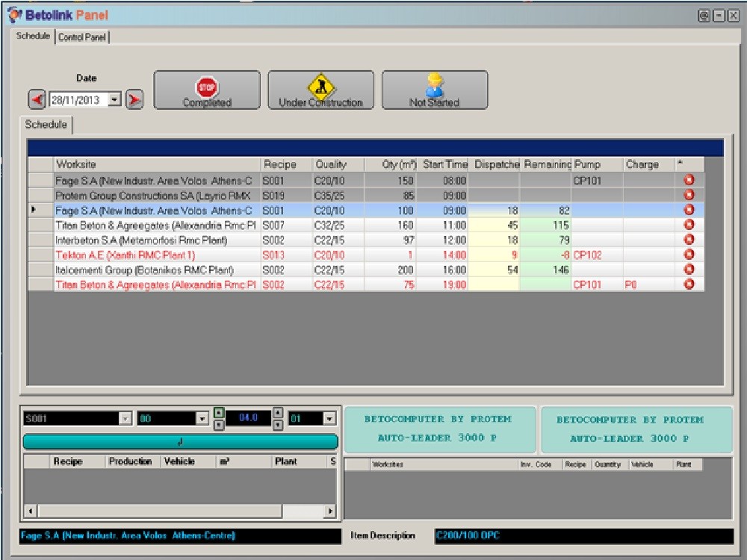The height and width of the screenshot is (560, 747).
Task: Click the Plant column header in lower list
Action: [x=300, y=461]
